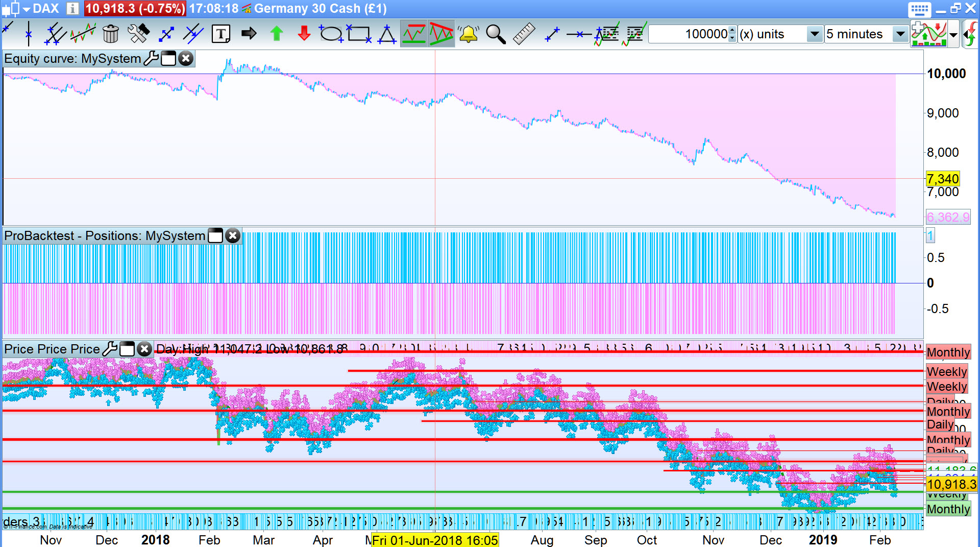The image size is (980, 547).
Task: Select the vertical line tool
Action: point(29,34)
